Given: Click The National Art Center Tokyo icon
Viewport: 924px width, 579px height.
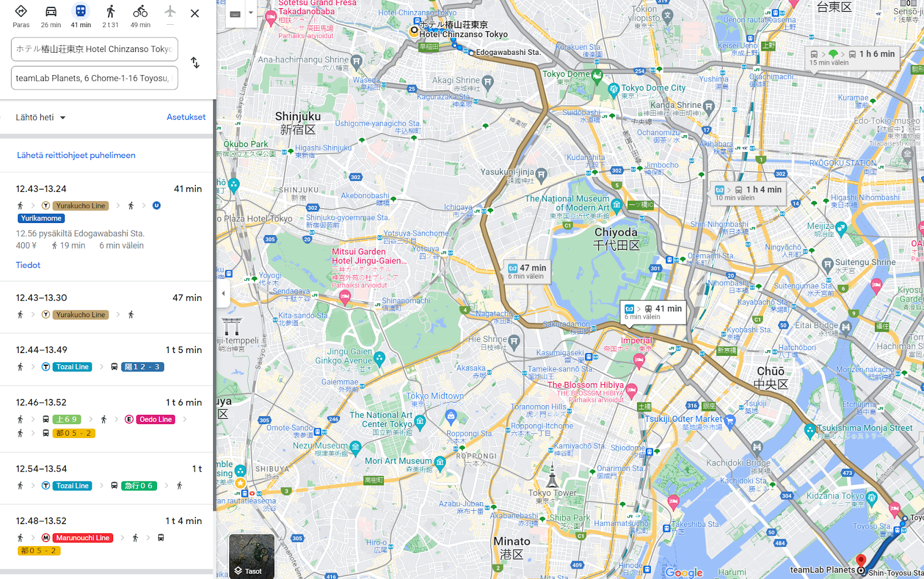Looking at the screenshot, I should [x=420, y=421].
